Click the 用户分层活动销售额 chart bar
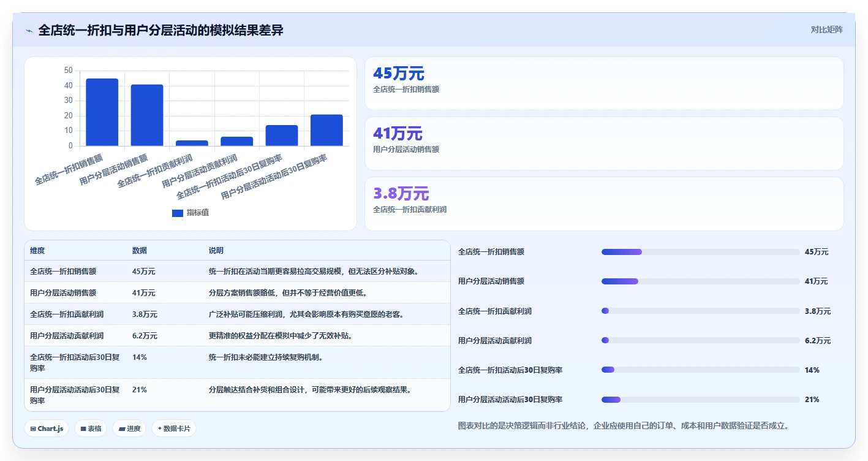Viewport: 868px width, 461px height. tap(147, 115)
